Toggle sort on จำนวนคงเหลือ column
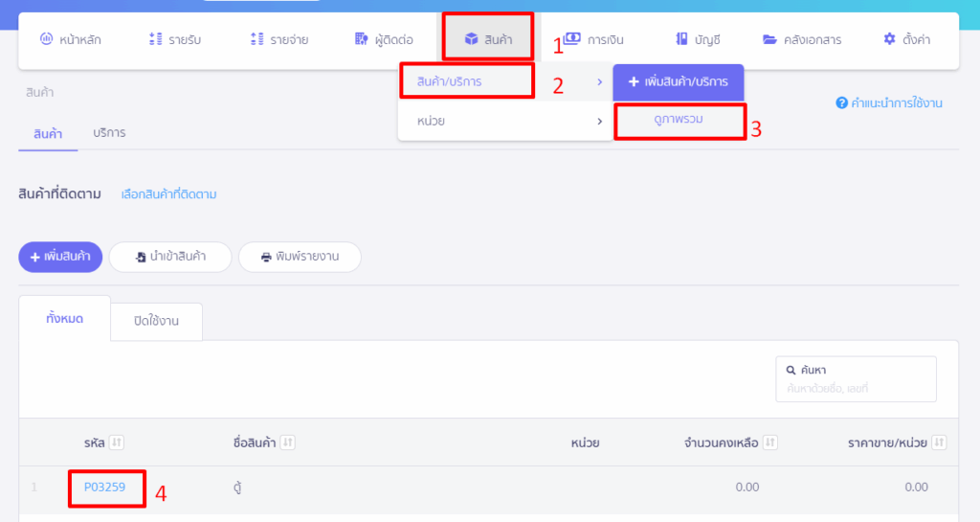 pyautogui.click(x=770, y=443)
